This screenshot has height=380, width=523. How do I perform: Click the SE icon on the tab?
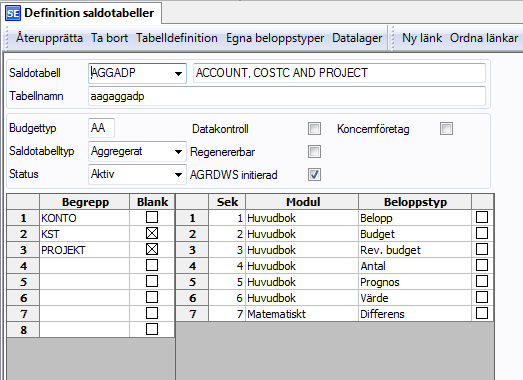click(x=13, y=13)
